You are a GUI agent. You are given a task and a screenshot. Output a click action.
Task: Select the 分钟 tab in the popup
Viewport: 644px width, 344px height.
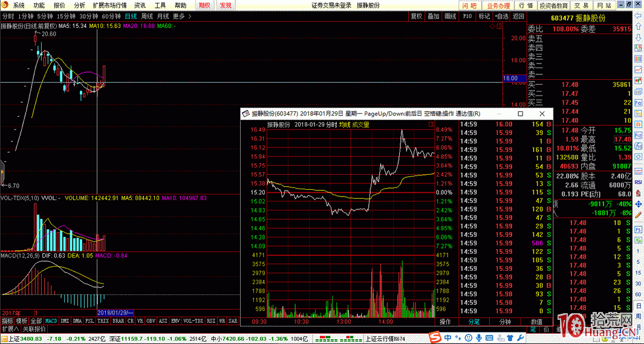(x=505, y=322)
